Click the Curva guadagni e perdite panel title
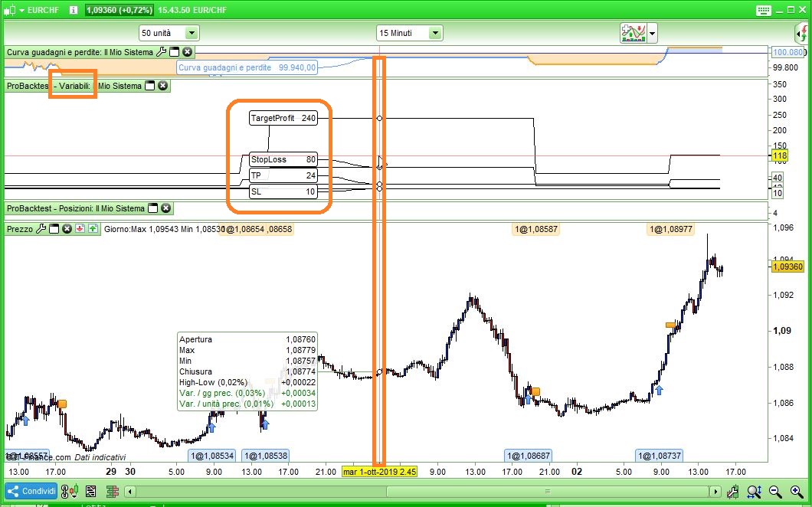Image resolution: width=812 pixels, height=507 pixels. pyautogui.click(x=80, y=52)
